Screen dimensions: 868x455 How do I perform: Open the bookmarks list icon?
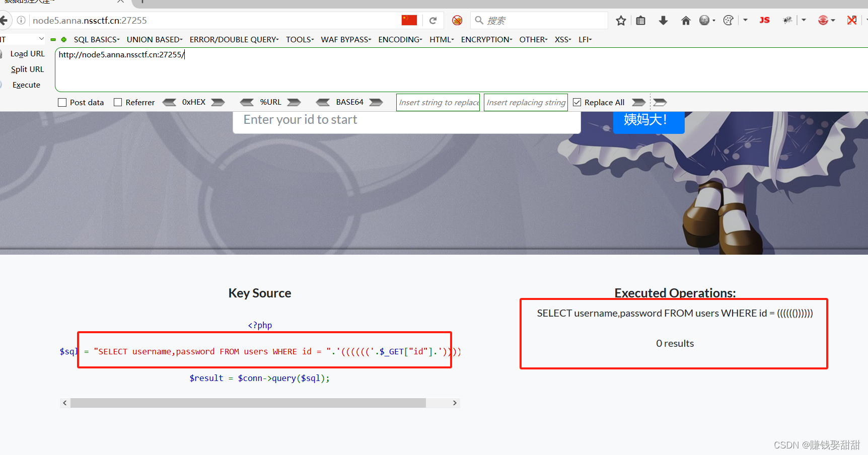(640, 21)
